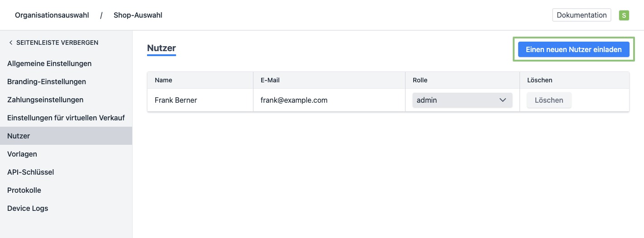The width and height of the screenshot is (644, 238).
Task: Select the Nutzer sidebar item
Action: (x=19, y=136)
